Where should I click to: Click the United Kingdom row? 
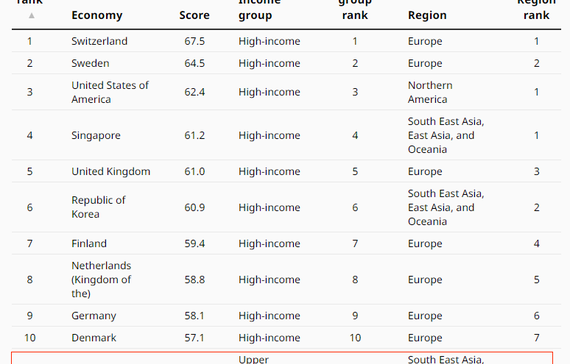[x=286, y=171]
